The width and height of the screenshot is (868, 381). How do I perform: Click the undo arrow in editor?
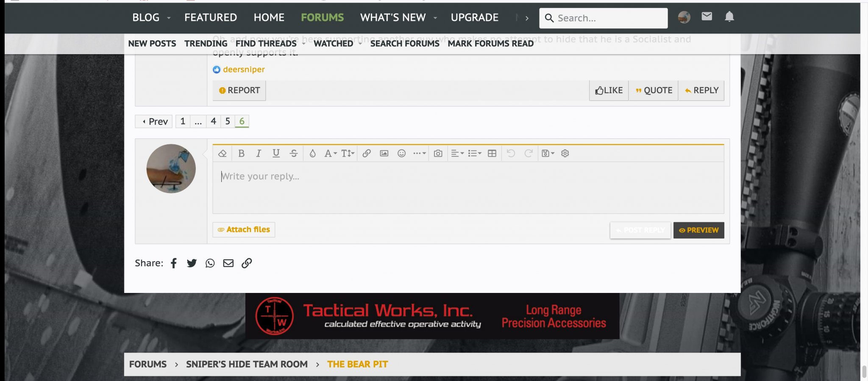point(511,153)
